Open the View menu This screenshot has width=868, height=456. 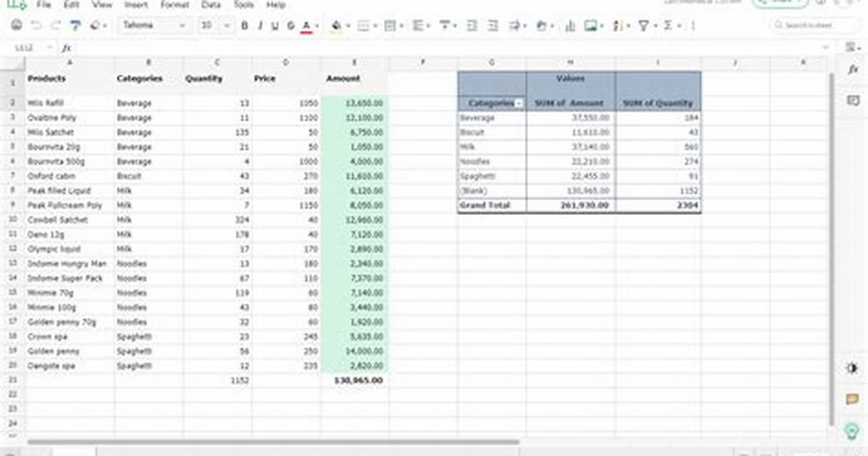[x=102, y=4]
